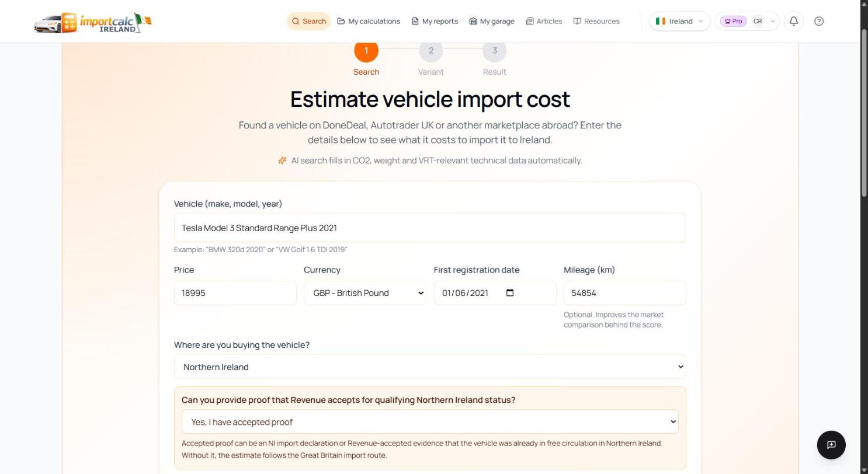Click the Pro badge
Screen dimensions: 868x474
tap(733, 21)
